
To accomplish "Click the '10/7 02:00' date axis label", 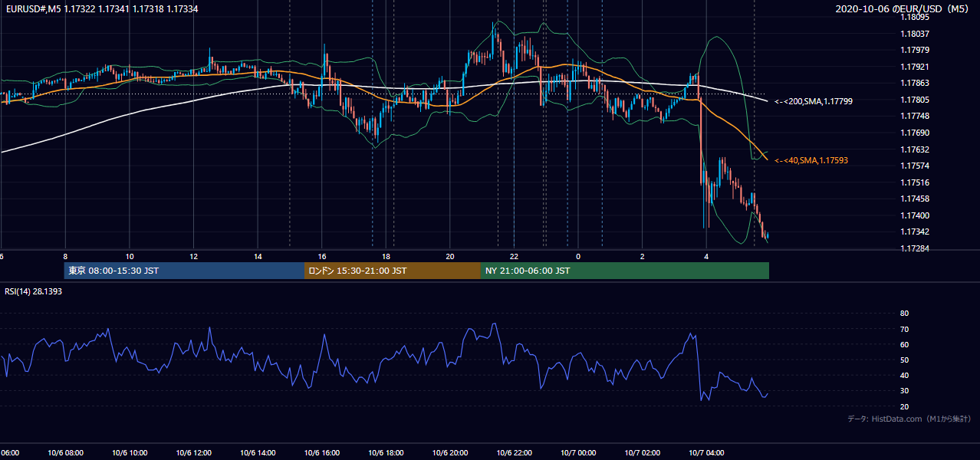I will (643, 453).
